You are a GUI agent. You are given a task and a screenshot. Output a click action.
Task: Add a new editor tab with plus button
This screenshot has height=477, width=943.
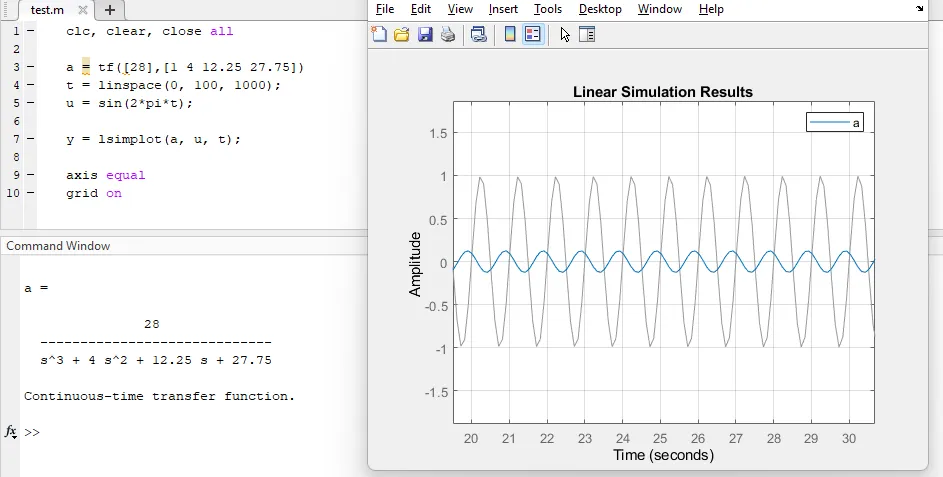[x=110, y=10]
